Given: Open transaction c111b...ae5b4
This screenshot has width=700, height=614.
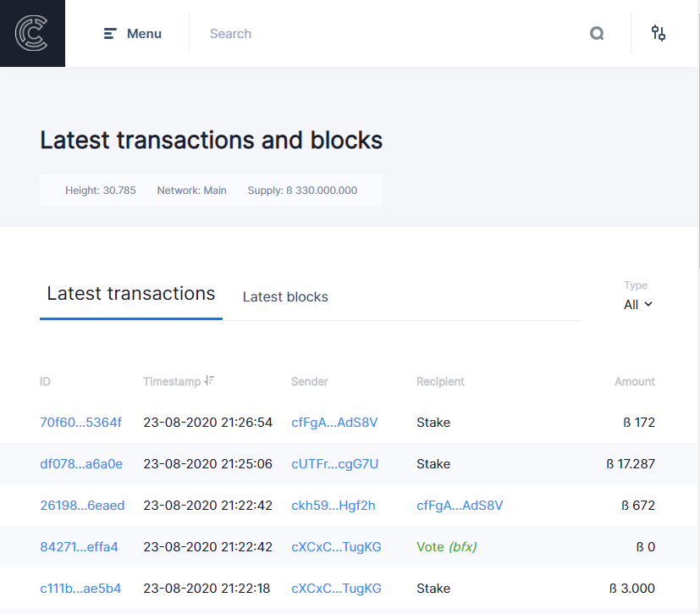Looking at the screenshot, I should [x=80, y=589].
